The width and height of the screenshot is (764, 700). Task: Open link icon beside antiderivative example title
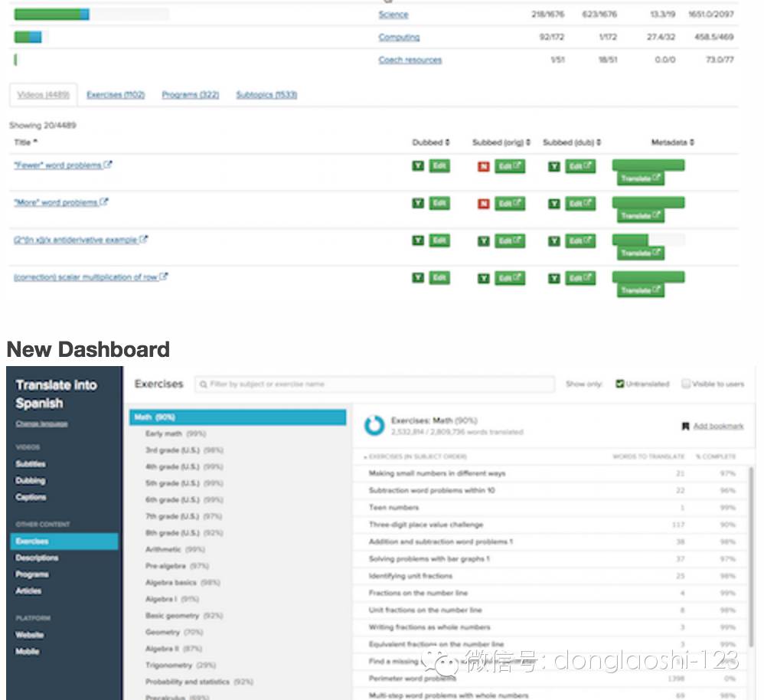pyautogui.click(x=144, y=240)
